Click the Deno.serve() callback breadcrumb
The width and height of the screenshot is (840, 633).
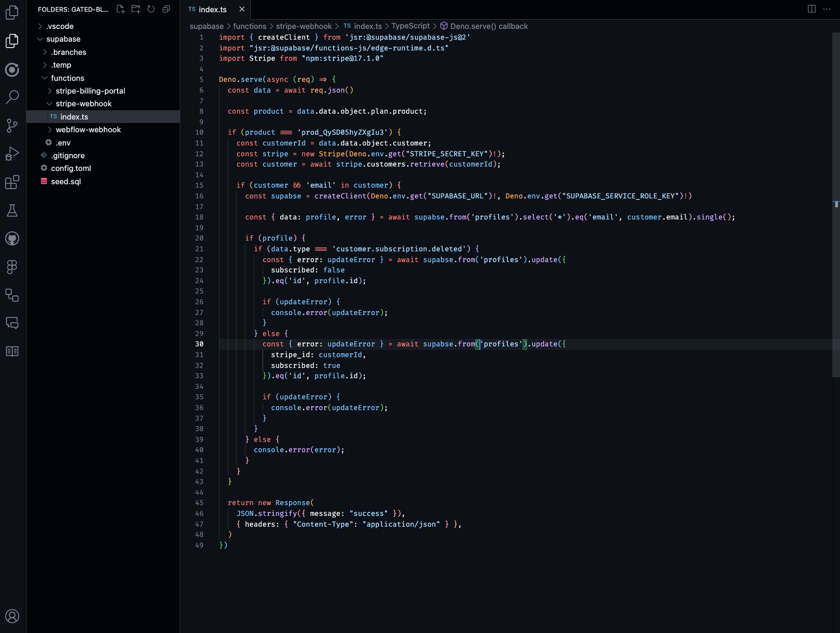click(x=484, y=26)
